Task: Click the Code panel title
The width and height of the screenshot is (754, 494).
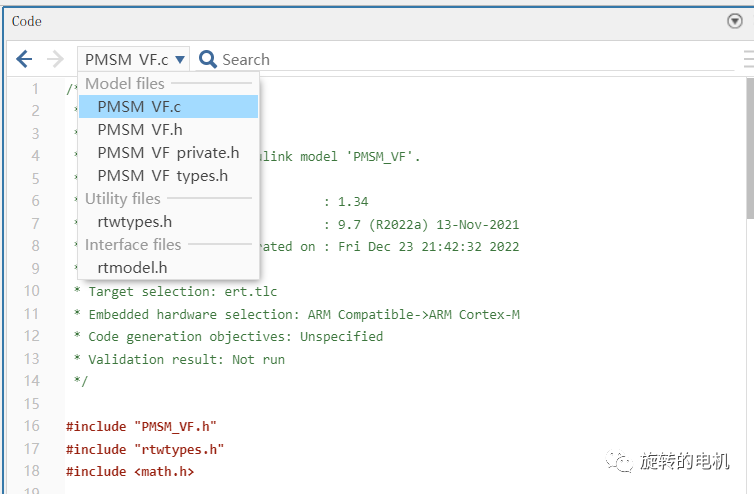Action: pos(26,21)
